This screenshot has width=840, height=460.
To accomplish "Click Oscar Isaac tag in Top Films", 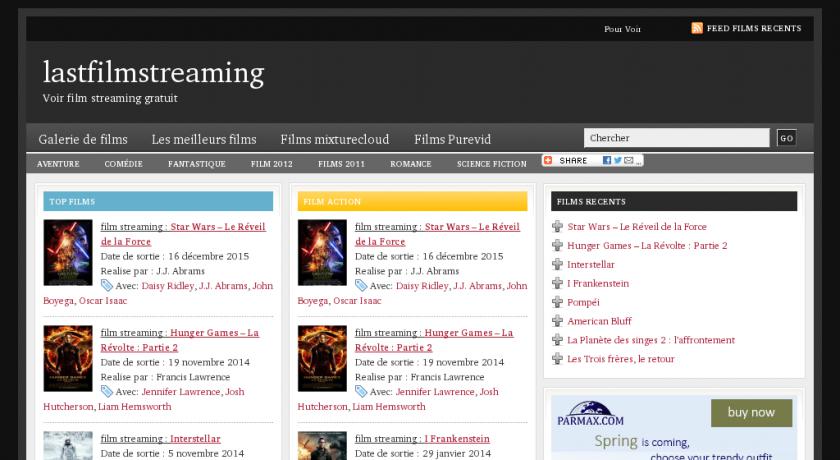I will (x=103, y=301).
